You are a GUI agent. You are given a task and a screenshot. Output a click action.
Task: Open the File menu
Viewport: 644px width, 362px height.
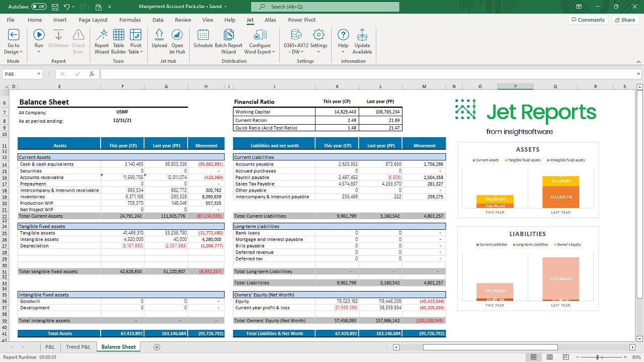click(x=11, y=20)
